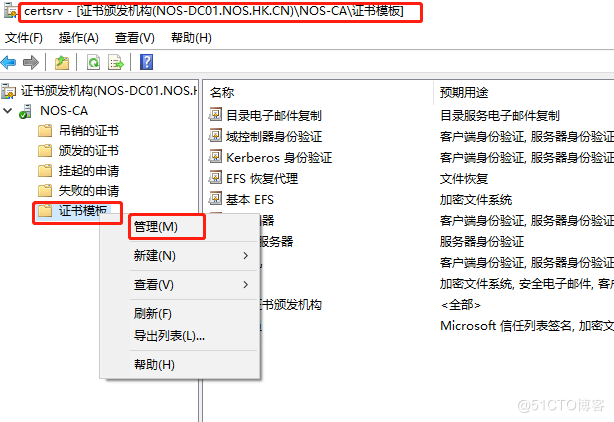Click the blue Help question mark icon
This screenshot has width=614, height=422.
[x=146, y=62]
